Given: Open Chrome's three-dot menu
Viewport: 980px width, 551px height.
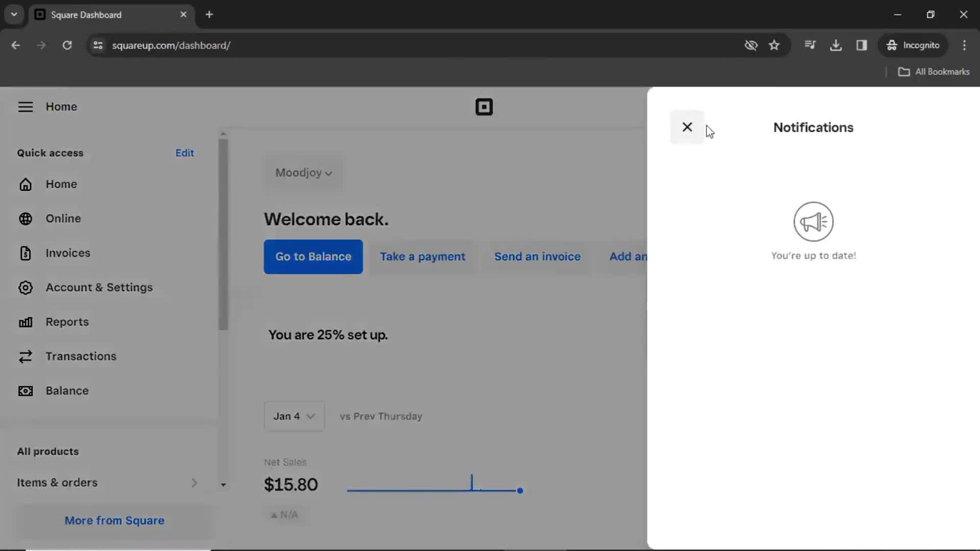Looking at the screenshot, I should (x=964, y=45).
